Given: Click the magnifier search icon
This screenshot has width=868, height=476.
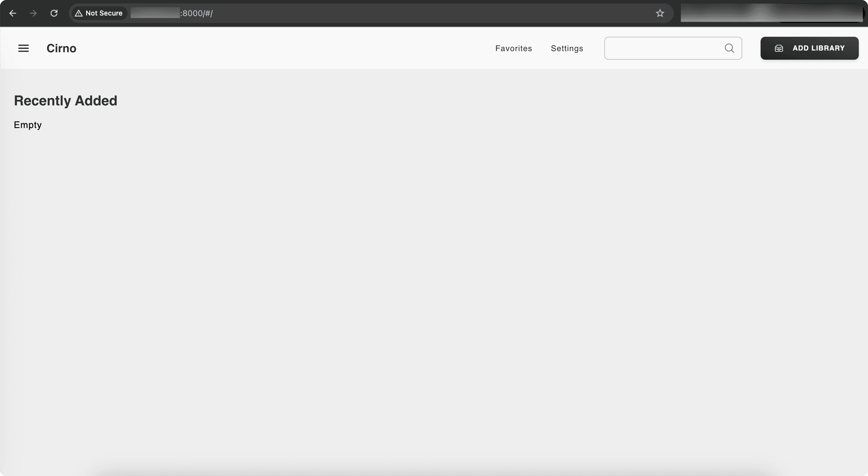Looking at the screenshot, I should click(729, 48).
